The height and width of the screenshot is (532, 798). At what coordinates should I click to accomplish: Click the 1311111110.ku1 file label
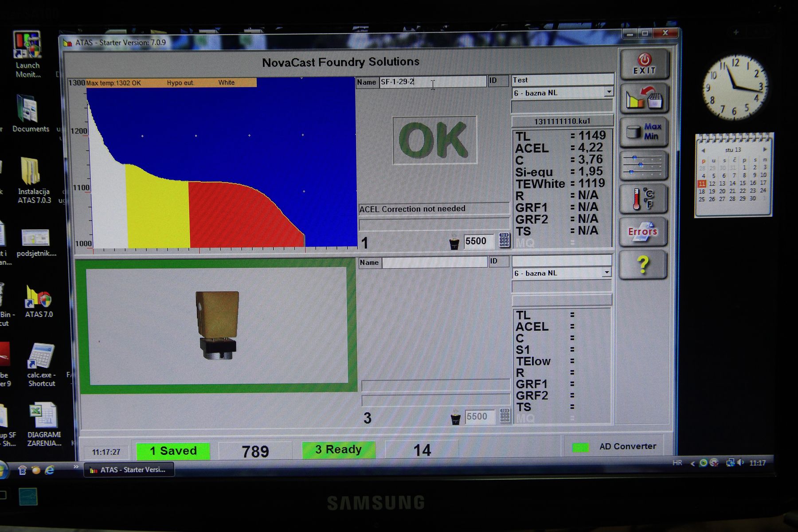point(562,121)
